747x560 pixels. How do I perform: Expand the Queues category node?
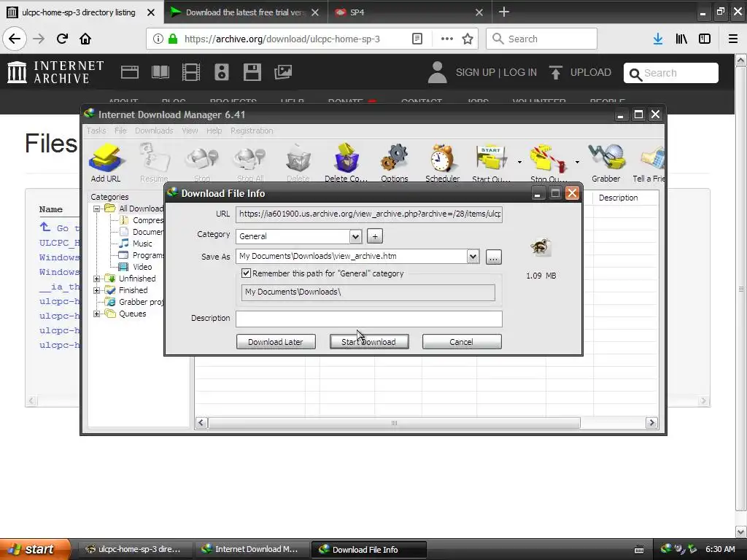[97, 314]
